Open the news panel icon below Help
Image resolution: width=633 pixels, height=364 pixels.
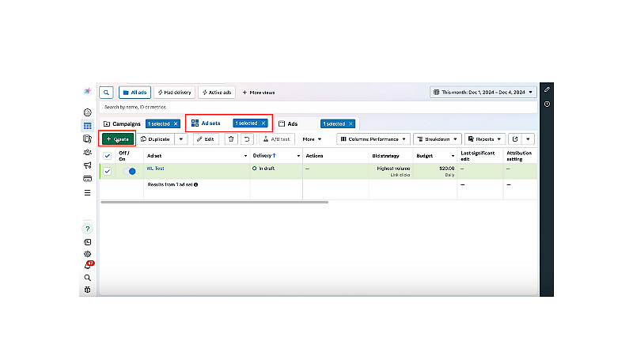[88, 242]
